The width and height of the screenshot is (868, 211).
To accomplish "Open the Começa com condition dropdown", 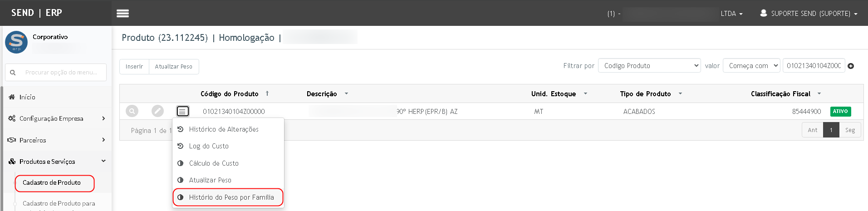I will (751, 66).
